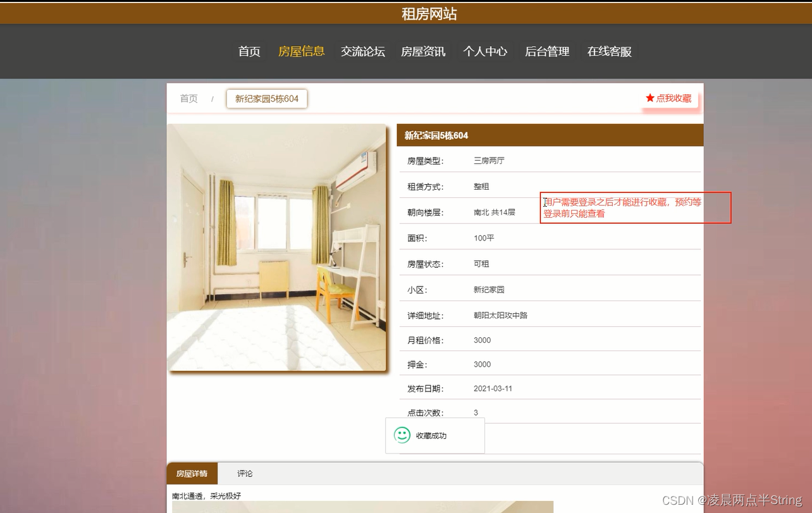Screen dimensions: 812x513
Task: Click the 月租价格 label
Action: 426,340
